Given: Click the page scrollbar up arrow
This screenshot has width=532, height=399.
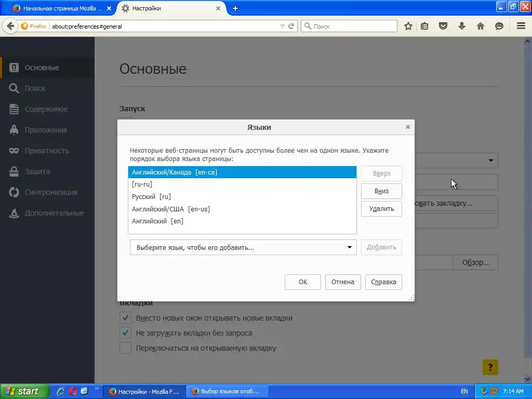Looking at the screenshot, I should coord(527,42).
